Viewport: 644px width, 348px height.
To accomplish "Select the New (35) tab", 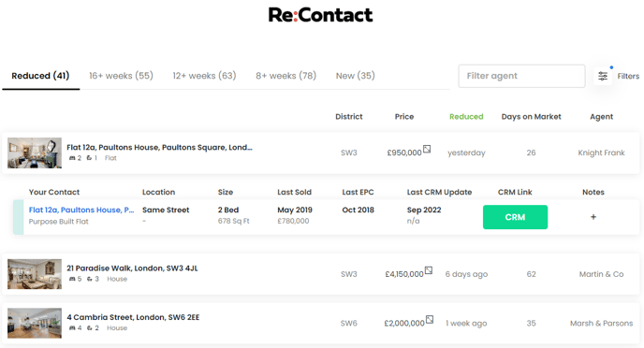I will pyautogui.click(x=356, y=76).
